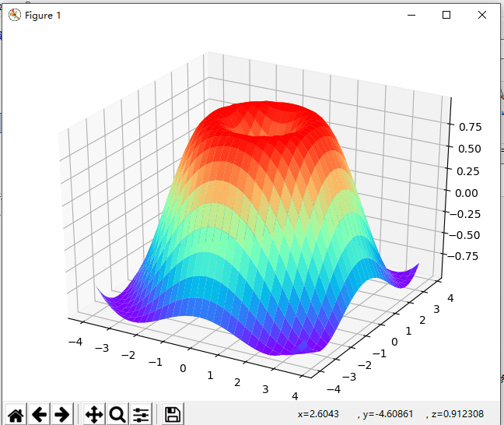Click the −0.50 z-axis tick label
504x425 pixels.
click(464, 235)
